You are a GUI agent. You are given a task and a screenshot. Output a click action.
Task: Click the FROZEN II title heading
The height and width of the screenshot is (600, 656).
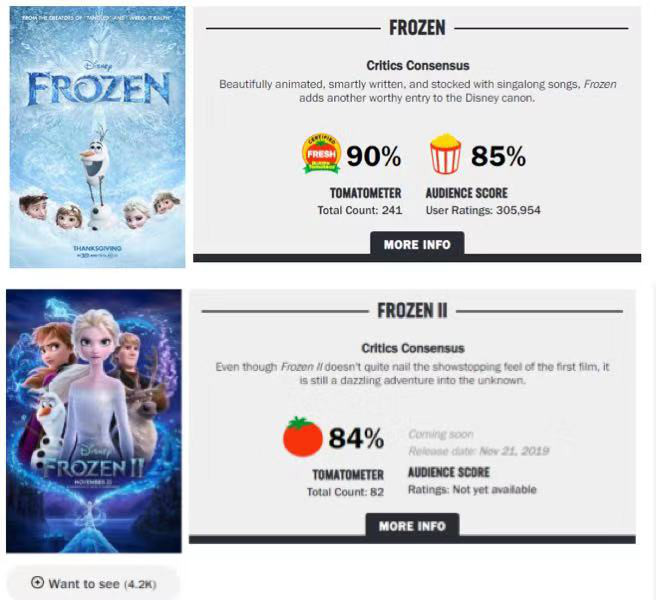coord(413,310)
